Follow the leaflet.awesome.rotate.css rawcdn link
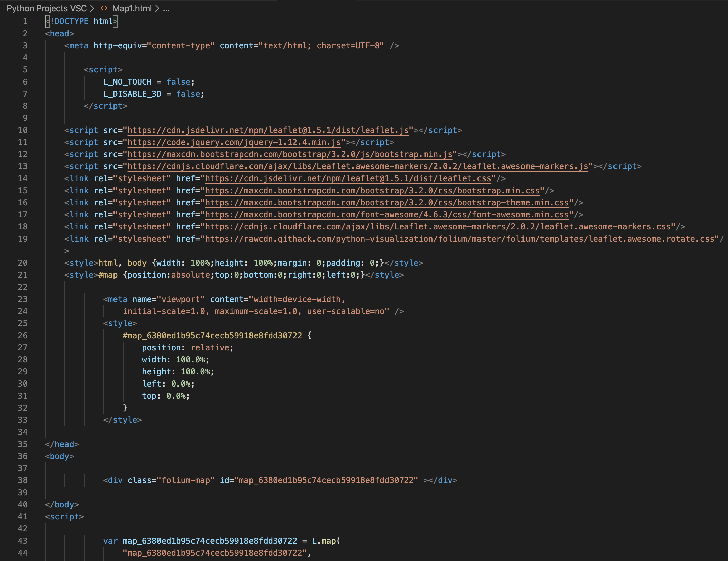728x561 pixels. point(459,239)
